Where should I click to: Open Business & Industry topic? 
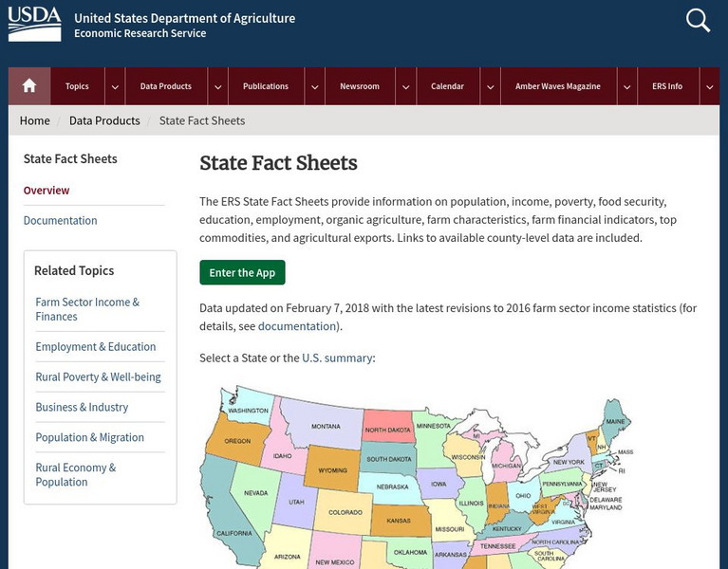[x=82, y=407]
